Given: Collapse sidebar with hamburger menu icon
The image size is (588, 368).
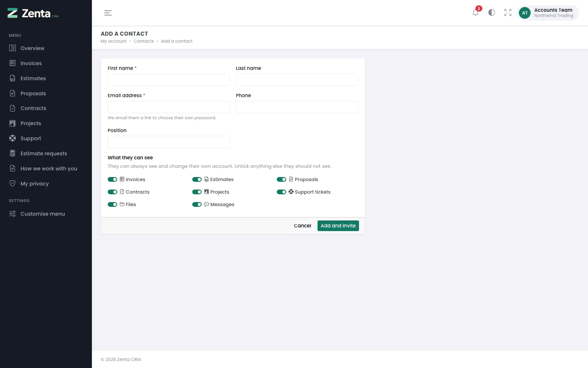Looking at the screenshot, I should [x=108, y=13].
